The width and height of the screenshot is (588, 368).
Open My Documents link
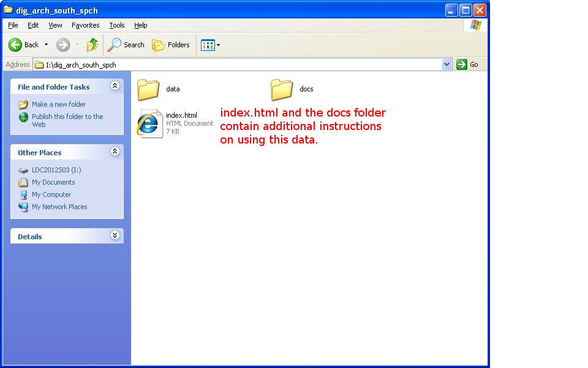tap(53, 182)
